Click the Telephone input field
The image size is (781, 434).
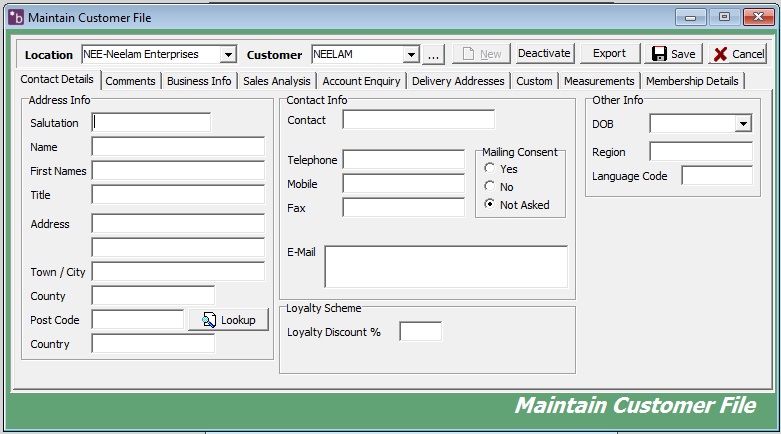(x=403, y=159)
